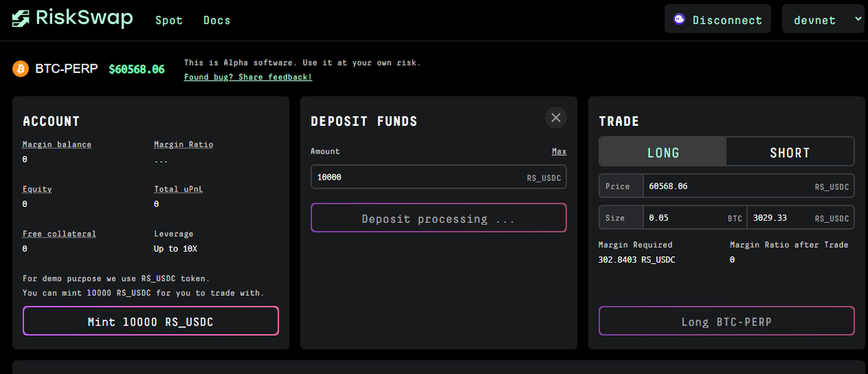Expand the devnet network dropdown

(823, 20)
